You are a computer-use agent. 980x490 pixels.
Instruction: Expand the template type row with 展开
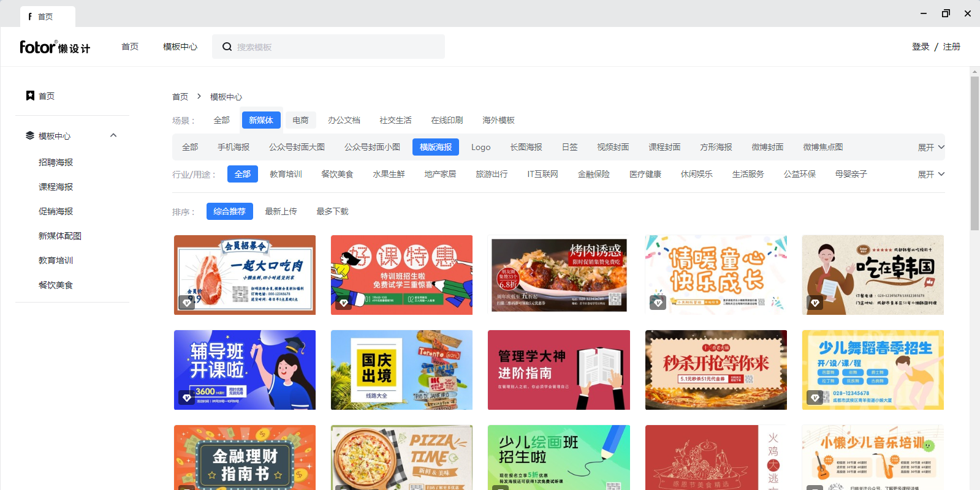[x=930, y=148]
